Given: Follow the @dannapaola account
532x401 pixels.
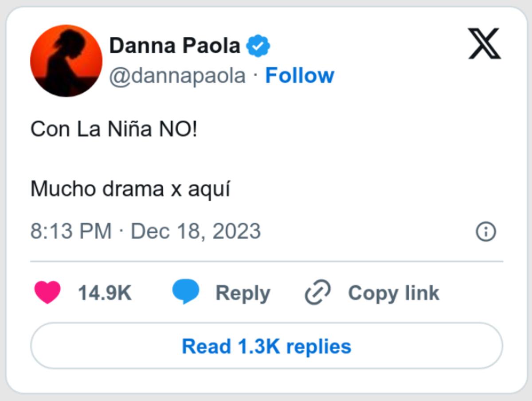Looking at the screenshot, I should click(x=299, y=76).
